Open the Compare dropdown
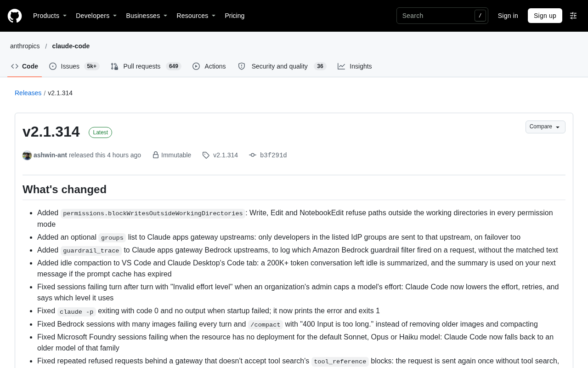This screenshot has width=588, height=368. point(545,127)
